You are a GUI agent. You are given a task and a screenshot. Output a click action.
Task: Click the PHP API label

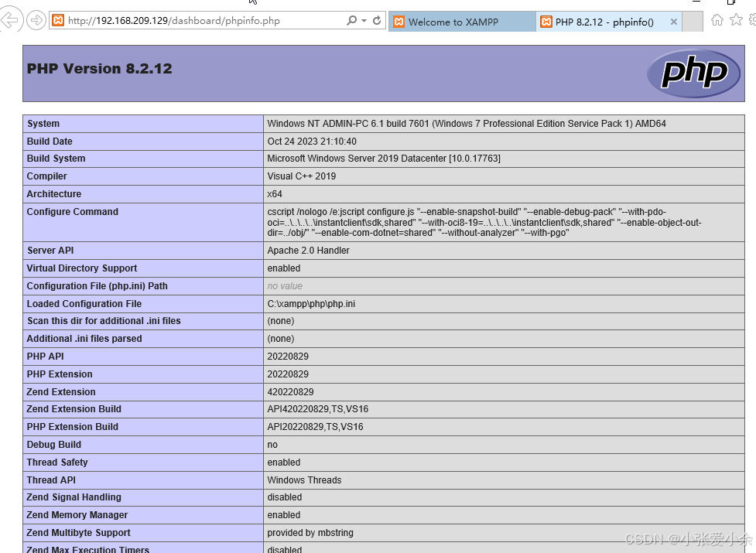coord(46,356)
